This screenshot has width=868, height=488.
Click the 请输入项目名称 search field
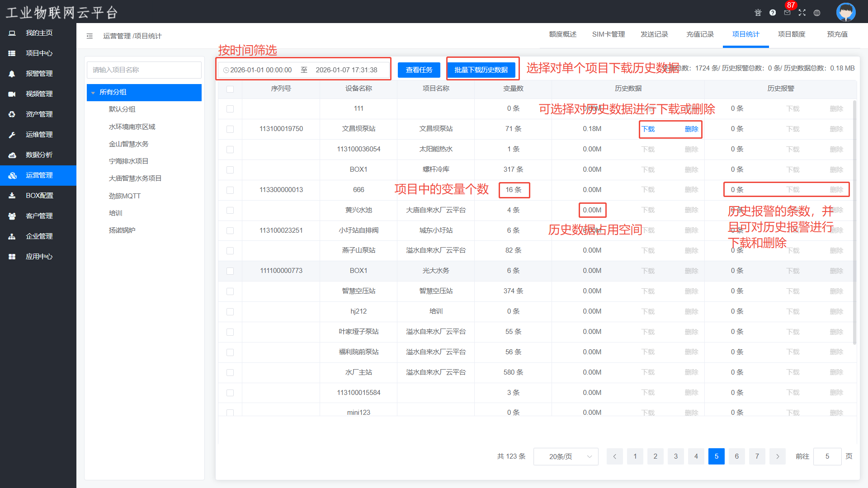pyautogui.click(x=144, y=70)
